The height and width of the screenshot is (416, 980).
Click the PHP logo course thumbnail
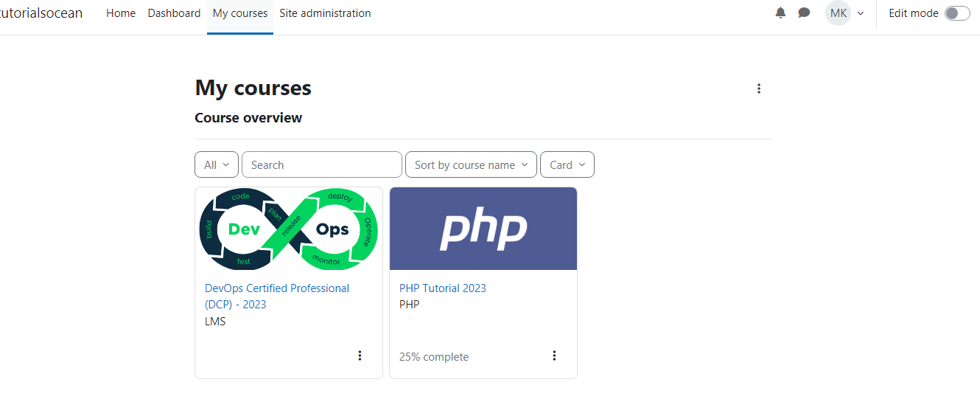pos(483,229)
